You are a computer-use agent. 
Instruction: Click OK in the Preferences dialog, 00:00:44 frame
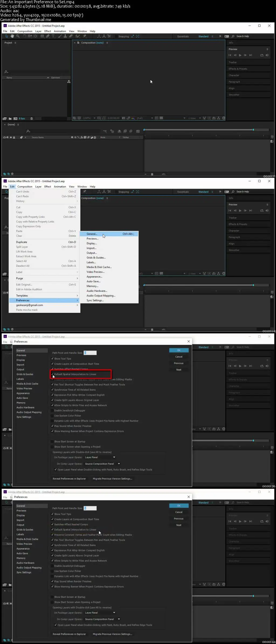pos(179,506)
